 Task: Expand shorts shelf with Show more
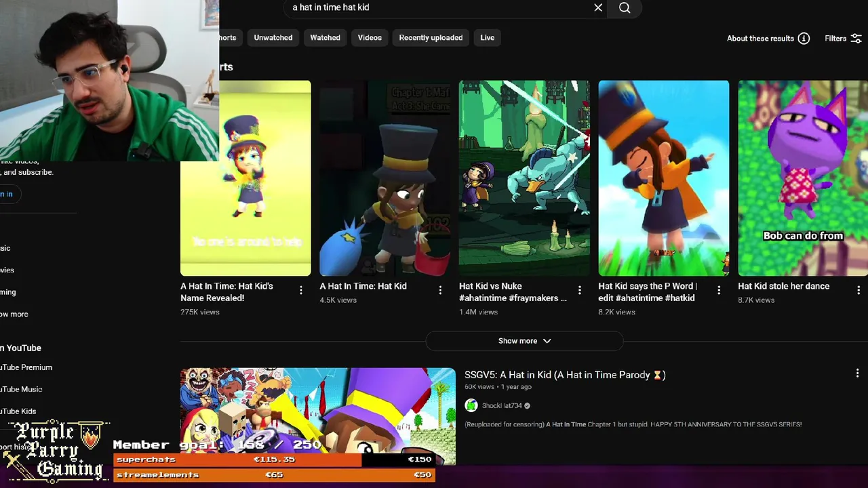[x=524, y=341]
